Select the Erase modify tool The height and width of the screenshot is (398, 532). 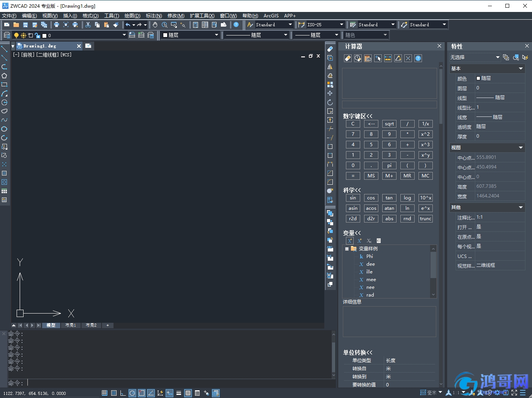pyautogui.click(x=330, y=49)
